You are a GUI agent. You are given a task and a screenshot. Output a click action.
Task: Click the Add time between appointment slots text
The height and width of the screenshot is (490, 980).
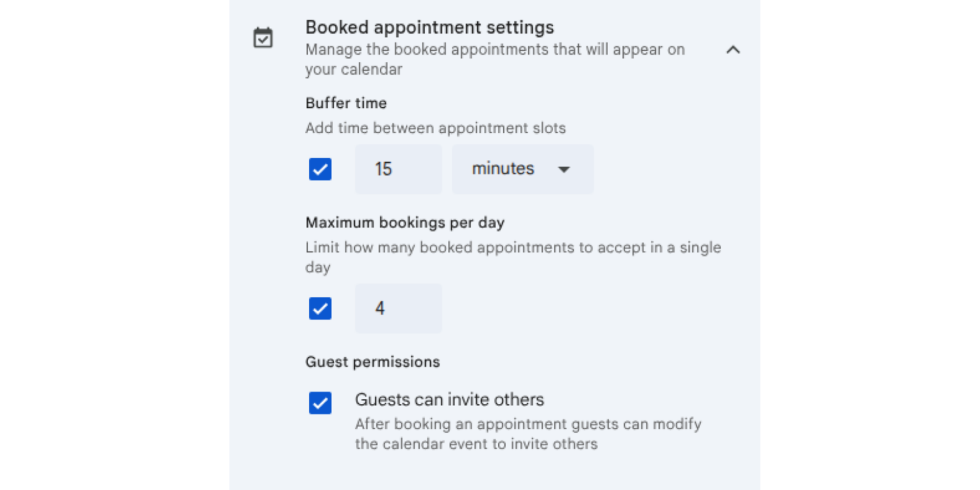click(x=436, y=128)
